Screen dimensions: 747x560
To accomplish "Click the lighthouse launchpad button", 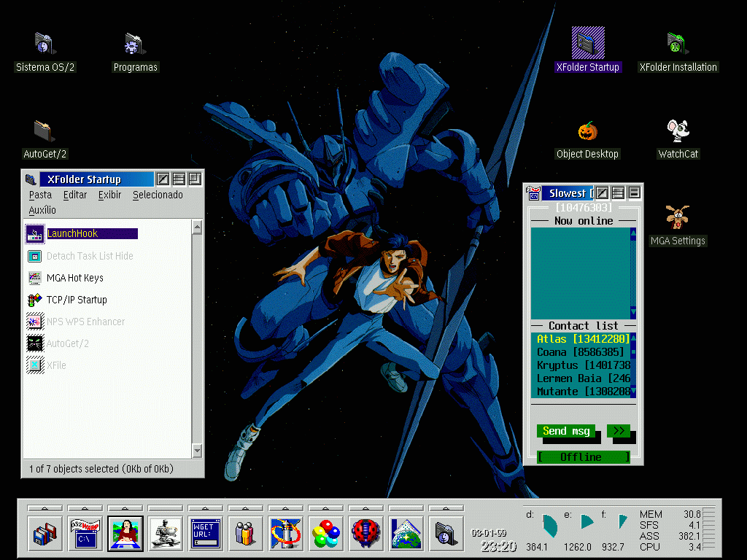I will (285, 533).
